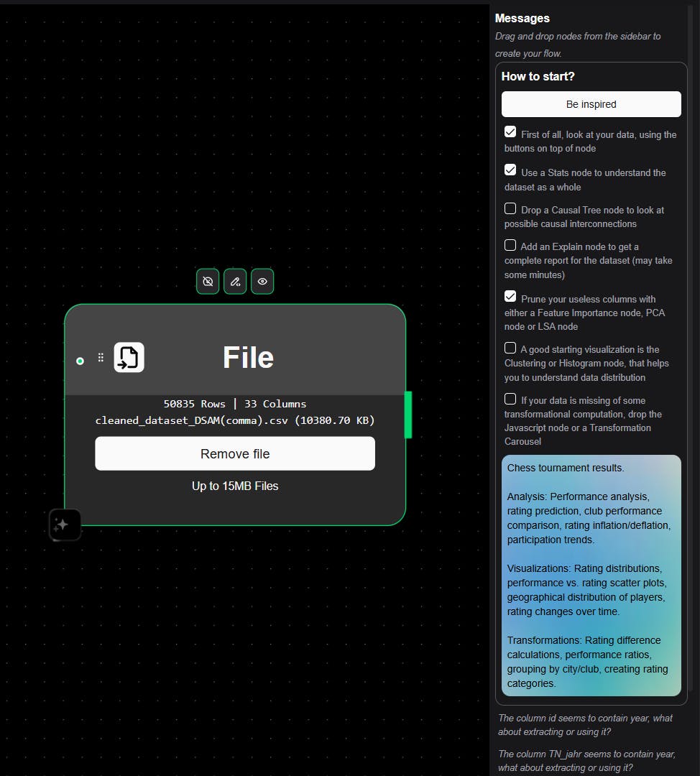
Task: Uncheck 'Prune your useless columns' checkbox
Action: pos(510,297)
